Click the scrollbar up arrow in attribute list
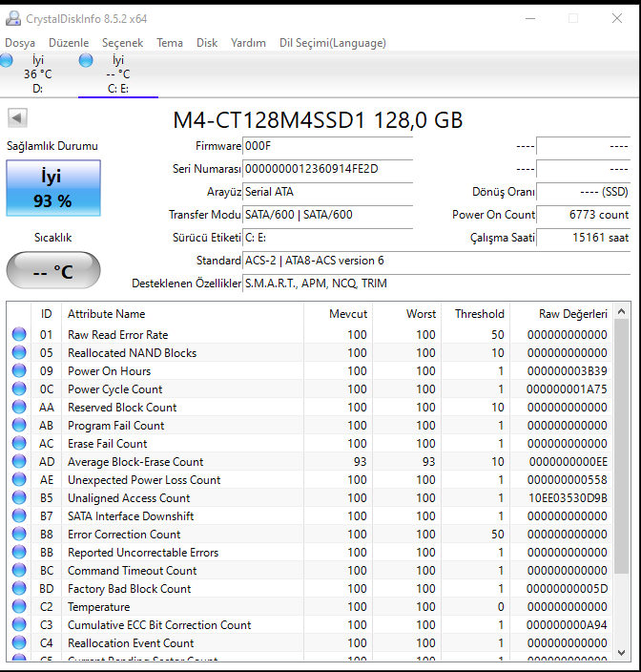 pyautogui.click(x=621, y=312)
